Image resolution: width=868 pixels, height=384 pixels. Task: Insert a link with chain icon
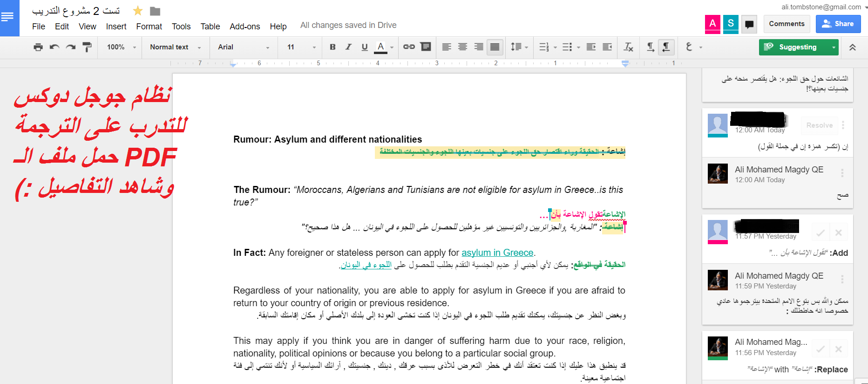coord(409,47)
